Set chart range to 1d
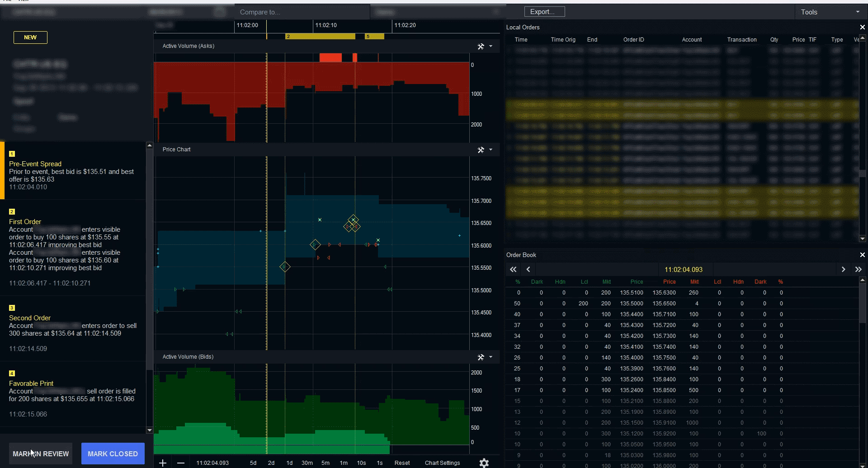The image size is (868, 468). click(x=289, y=463)
